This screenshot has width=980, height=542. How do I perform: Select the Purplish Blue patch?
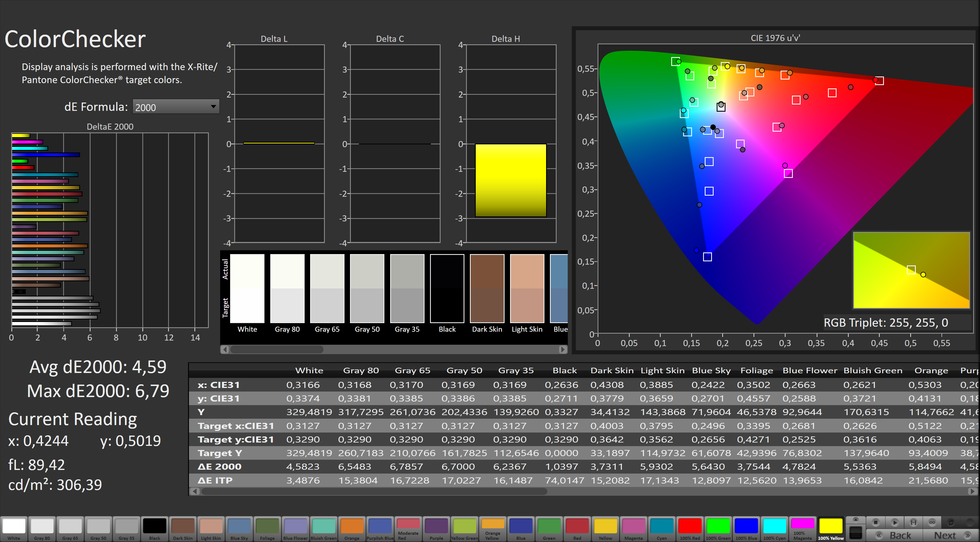pyautogui.click(x=380, y=529)
